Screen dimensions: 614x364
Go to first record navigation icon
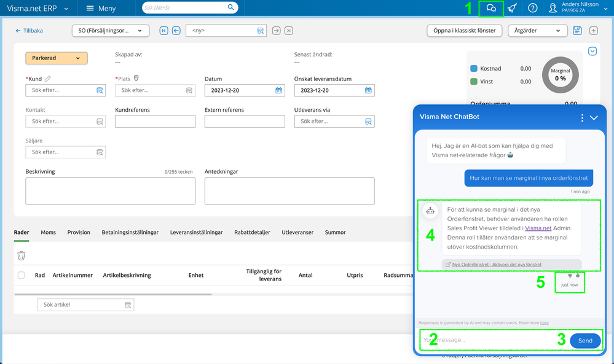coord(163,31)
